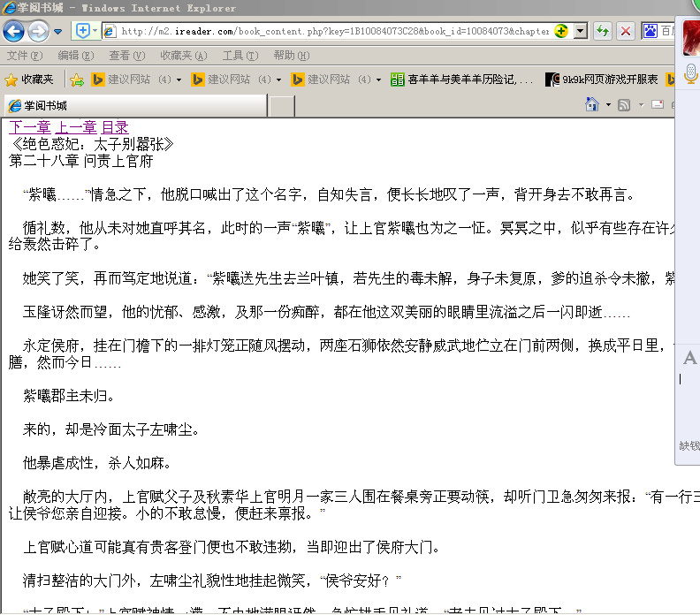Click the book title 《绝色惑妃：太子别嚣张》

(91, 144)
